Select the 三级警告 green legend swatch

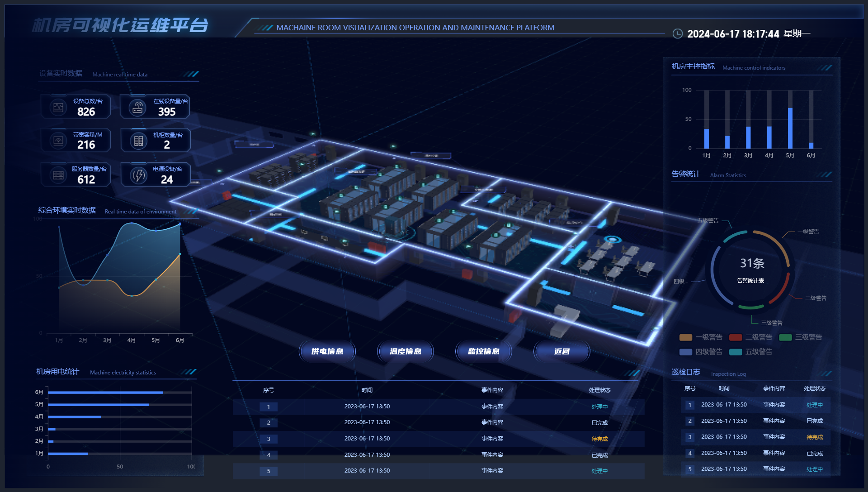pyautogui.click(x=785, y=337)
